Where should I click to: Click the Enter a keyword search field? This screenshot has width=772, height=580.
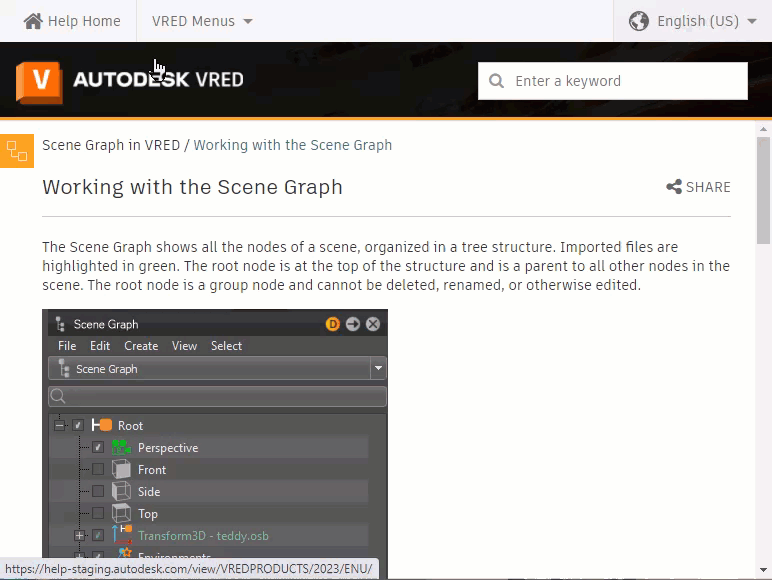[613, 81]
